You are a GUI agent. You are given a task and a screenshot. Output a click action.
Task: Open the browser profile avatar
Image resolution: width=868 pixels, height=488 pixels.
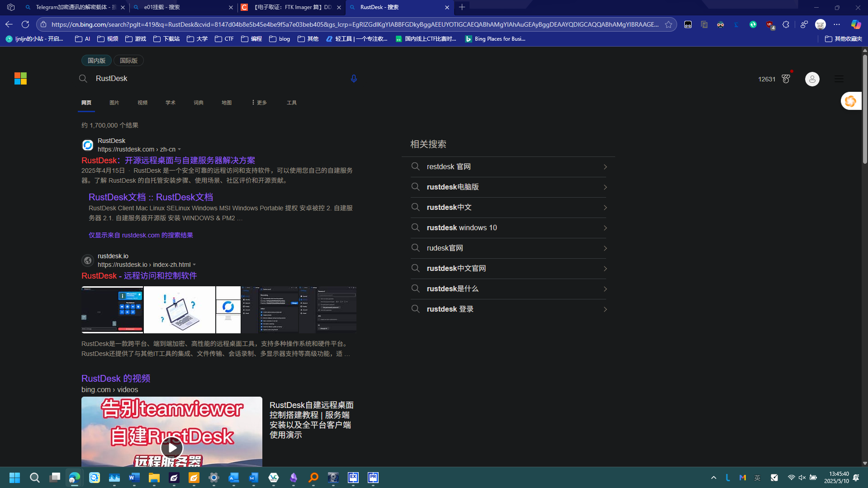point(821,24)
